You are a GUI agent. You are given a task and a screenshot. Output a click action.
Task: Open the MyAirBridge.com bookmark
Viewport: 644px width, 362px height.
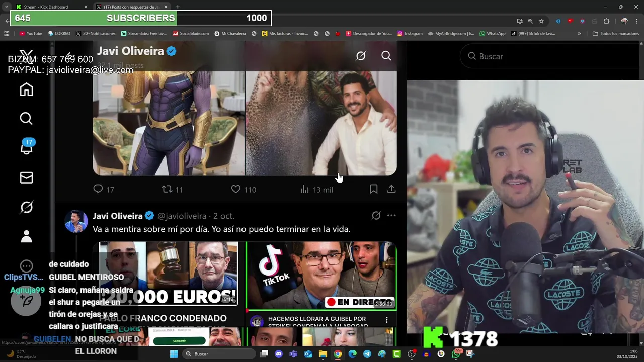click(451, 34)
